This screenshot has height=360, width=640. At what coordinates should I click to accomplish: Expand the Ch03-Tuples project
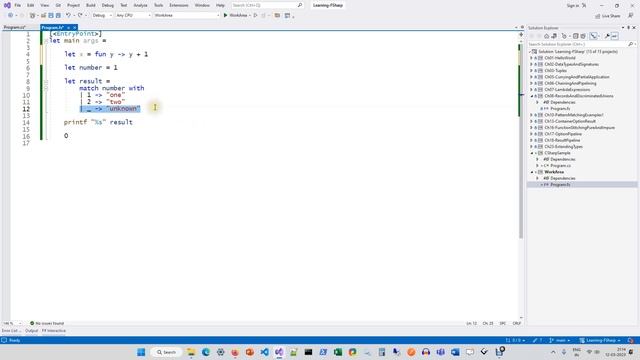point(531,71)
